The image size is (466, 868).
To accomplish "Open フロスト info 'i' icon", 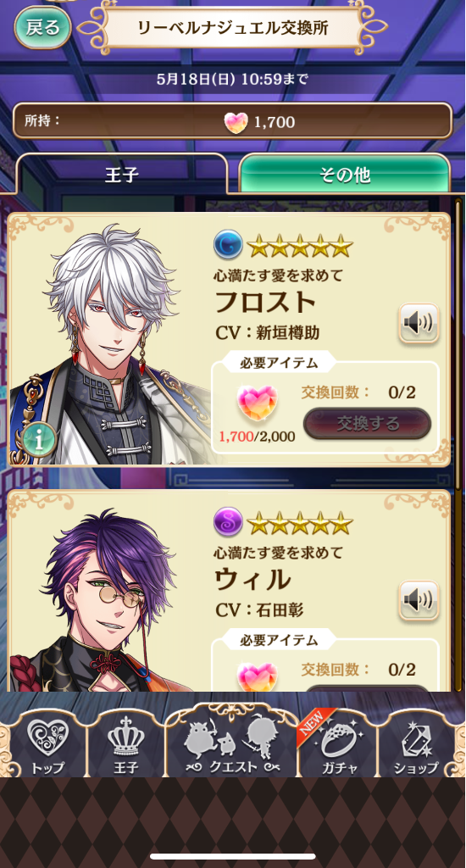I will (x=39, y=441).
